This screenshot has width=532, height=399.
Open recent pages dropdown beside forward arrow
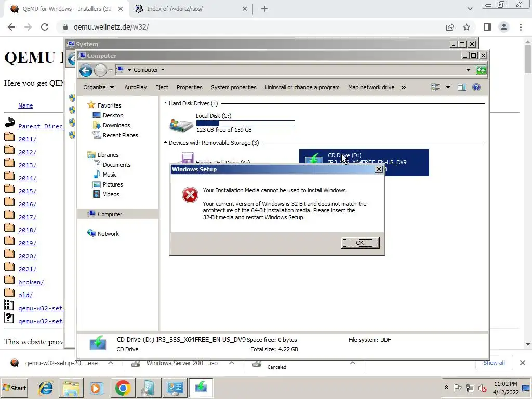click(x=110, y=70)
